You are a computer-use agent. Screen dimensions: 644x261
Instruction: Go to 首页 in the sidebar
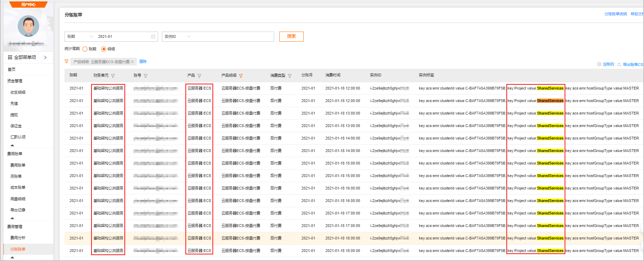[11, 69]
